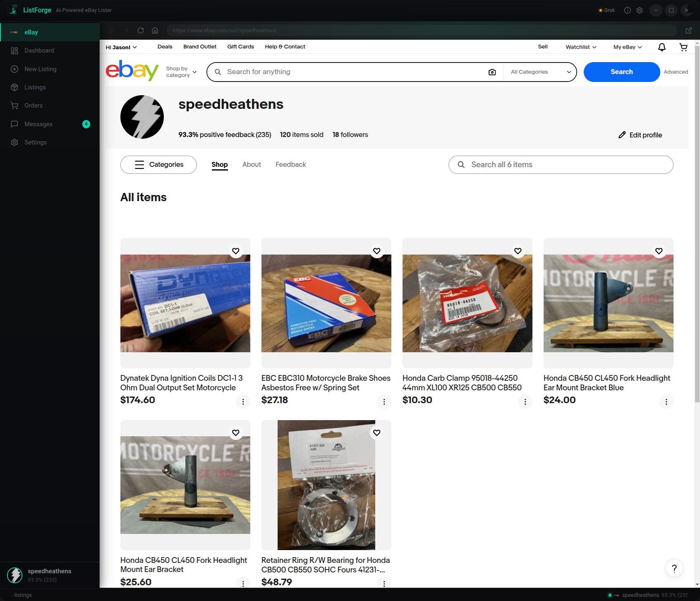Open eBay notifications bell
700x601 pixels.
[x=662, y=47]
